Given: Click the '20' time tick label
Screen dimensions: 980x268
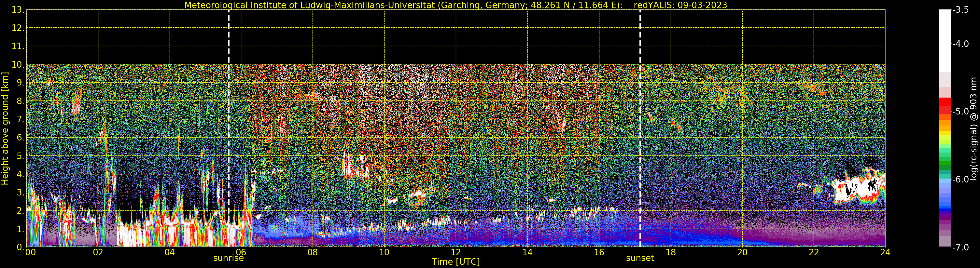Looking at the screenshot, I should point(742,252).
